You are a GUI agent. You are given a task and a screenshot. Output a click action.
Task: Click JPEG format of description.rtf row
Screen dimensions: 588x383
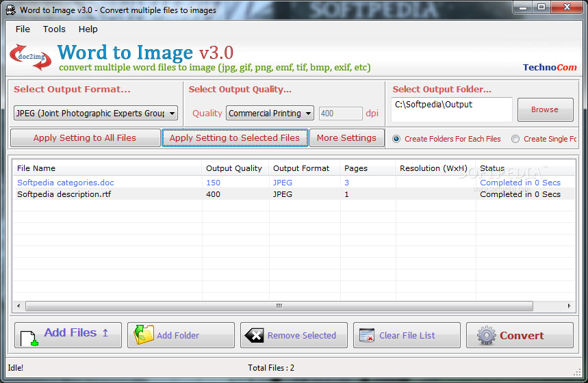(283, 194)
